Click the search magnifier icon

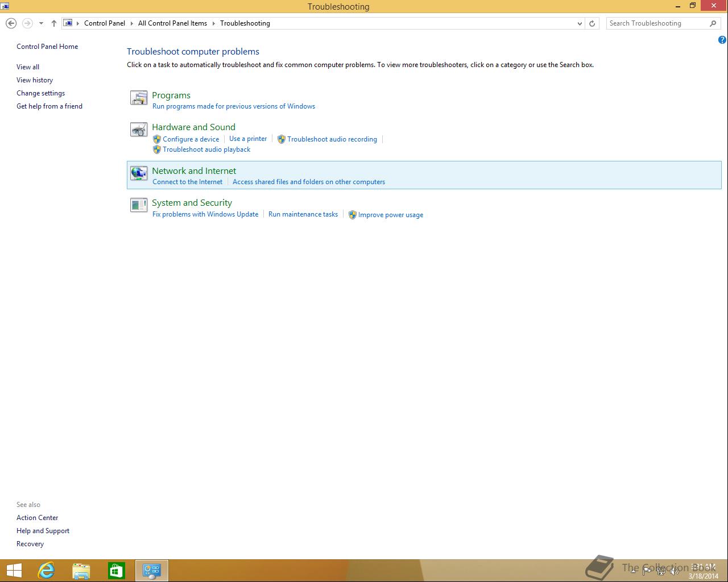[x=713, y=23]
